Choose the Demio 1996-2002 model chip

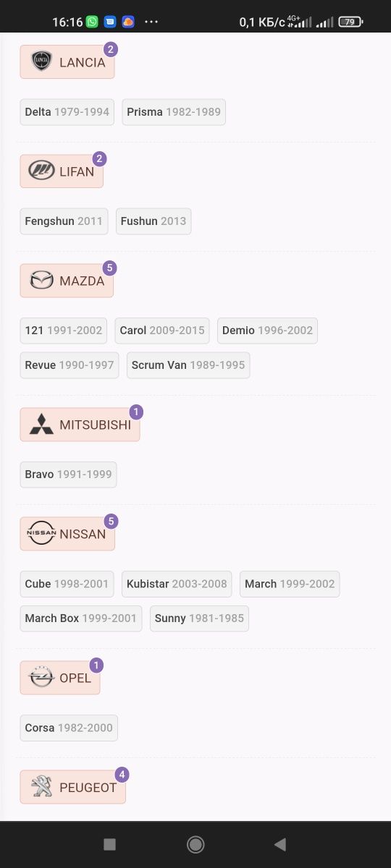(x=267, y=331)
